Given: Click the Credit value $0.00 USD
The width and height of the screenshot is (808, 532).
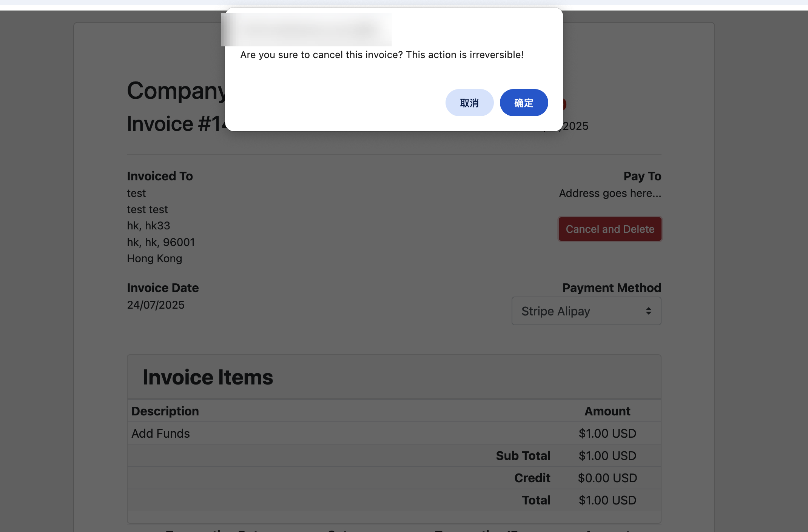Looking at the screenshot, I should pyautogui.click(x=608, y=478).
